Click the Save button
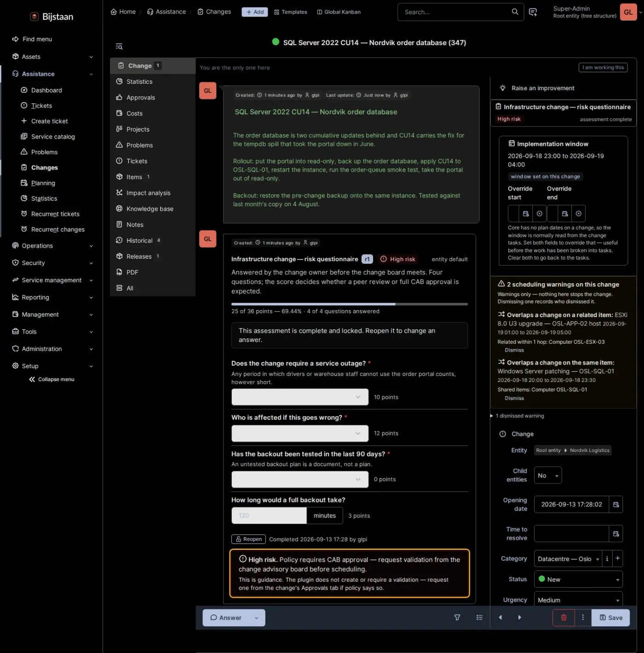The image size is (644, 653). (x=611, y=618)
